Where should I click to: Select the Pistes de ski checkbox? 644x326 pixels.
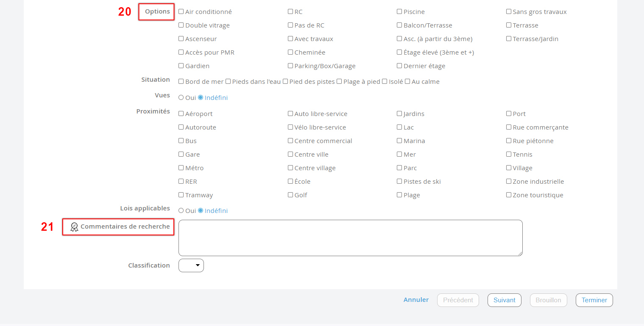click(x=399, y=182)
